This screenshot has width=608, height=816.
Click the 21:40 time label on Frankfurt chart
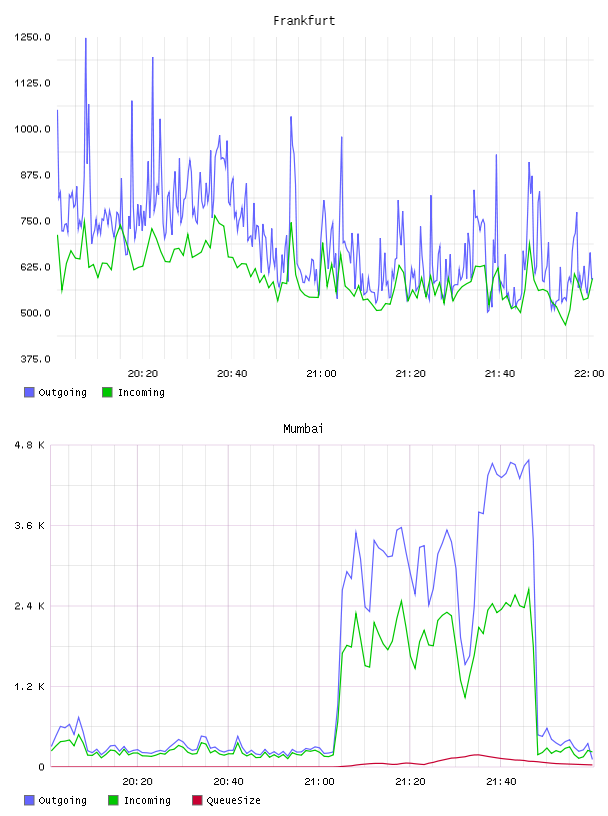pyautogui.click(x=500, y=374)
